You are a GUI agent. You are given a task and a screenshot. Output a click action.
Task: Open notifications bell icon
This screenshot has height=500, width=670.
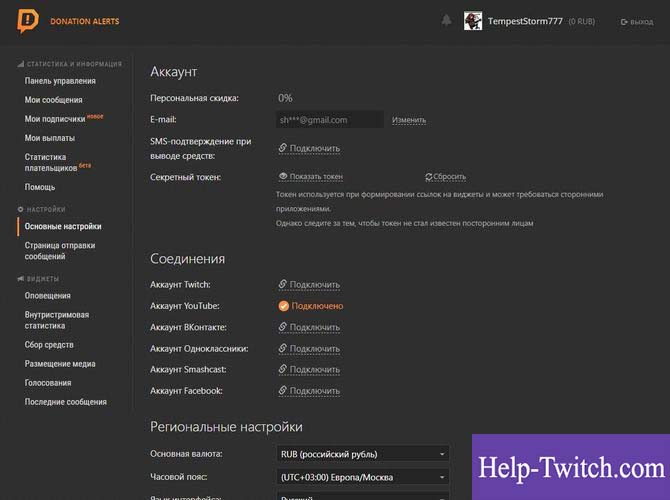point(446,21)
